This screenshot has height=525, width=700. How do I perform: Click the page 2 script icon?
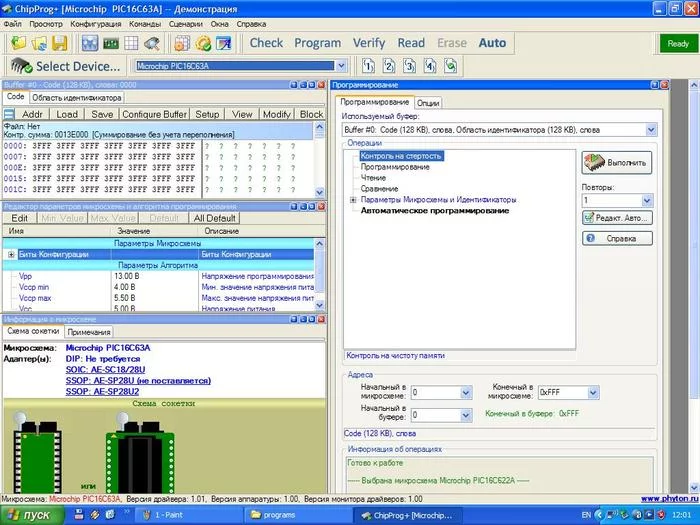click(x=389, y=66)
